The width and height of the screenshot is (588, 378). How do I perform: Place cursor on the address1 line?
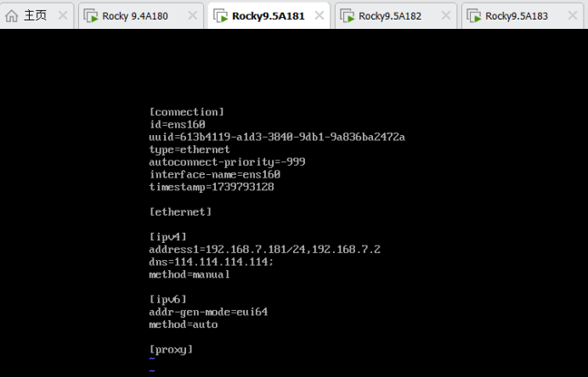tap(264, 249)
